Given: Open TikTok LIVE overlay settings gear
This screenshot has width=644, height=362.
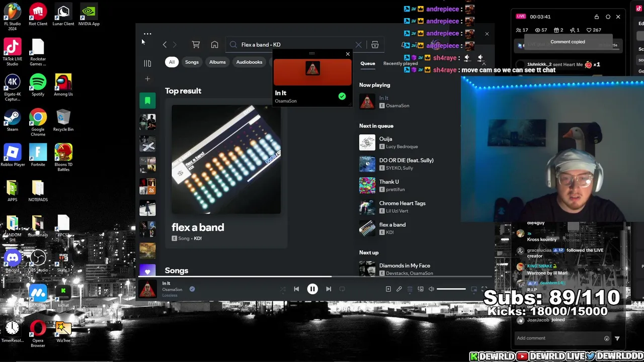Looking at the screenshot, I should coord(608,17).
